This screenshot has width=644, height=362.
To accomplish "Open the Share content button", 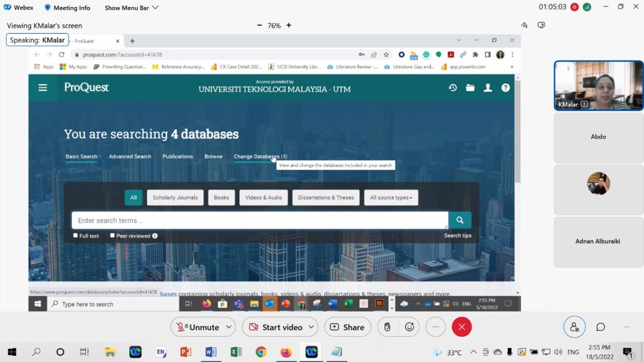I will coord(347,327).
